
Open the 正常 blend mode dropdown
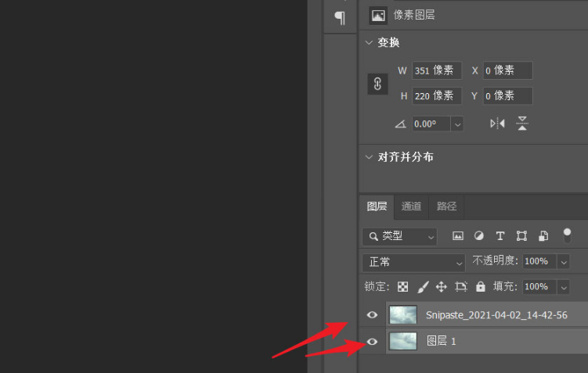tap(413, 263)
